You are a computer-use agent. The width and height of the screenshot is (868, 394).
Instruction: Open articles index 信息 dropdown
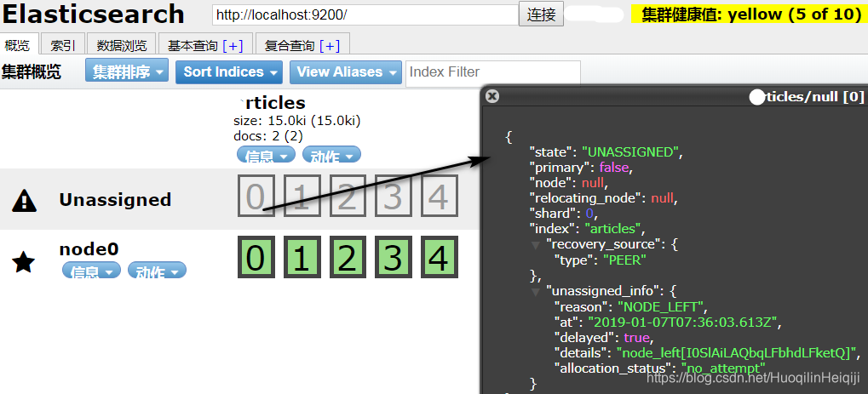pos(267,154)
